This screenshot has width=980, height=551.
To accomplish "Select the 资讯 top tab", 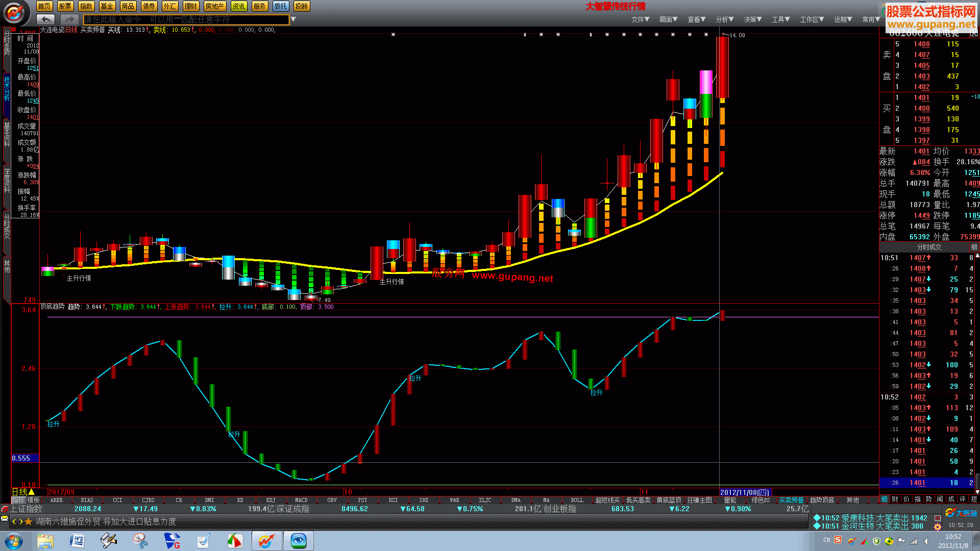I will [x=238, y=6].
